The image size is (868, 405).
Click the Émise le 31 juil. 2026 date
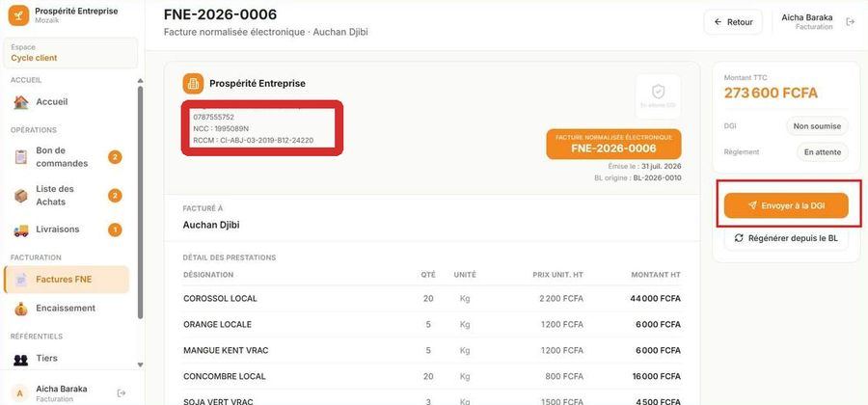(x=645, y=167)
